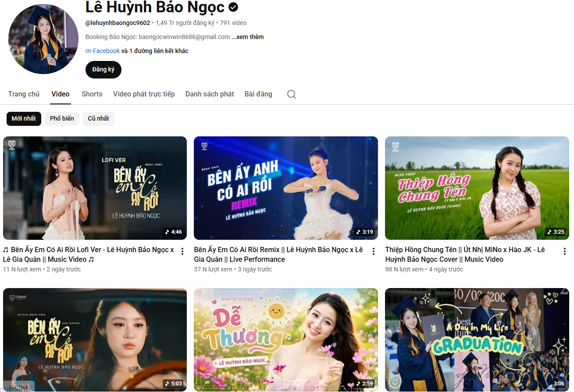This screenshot has height=392, width=574.
Task: Click the channel search magnifier icon
Action: tap(292, 94)
